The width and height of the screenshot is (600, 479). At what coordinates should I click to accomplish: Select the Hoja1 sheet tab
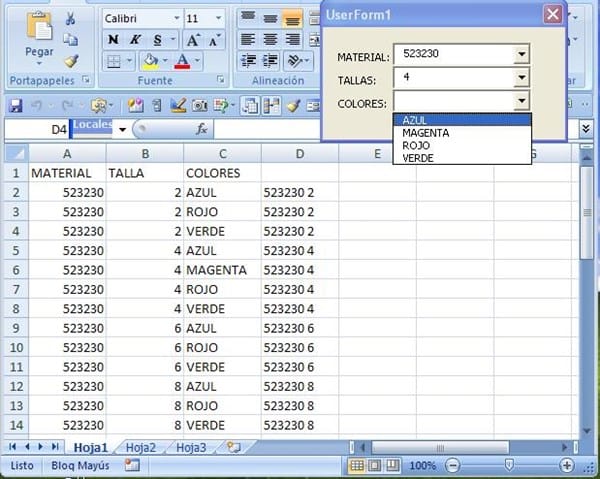[x=90, y=447]
